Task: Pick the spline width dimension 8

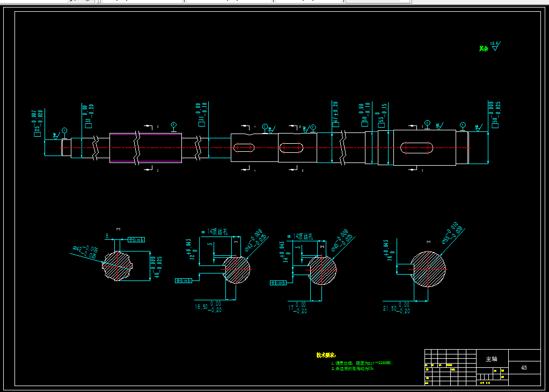Action: [107, 236]
